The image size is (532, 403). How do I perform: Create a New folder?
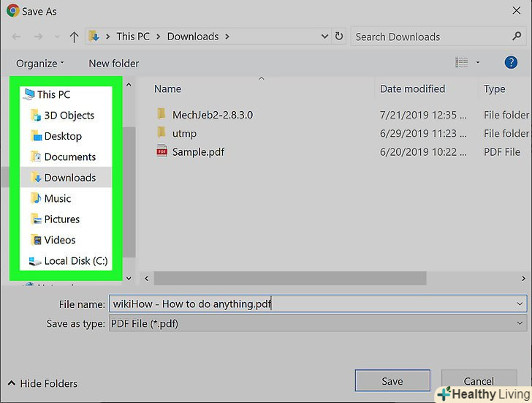114,64
